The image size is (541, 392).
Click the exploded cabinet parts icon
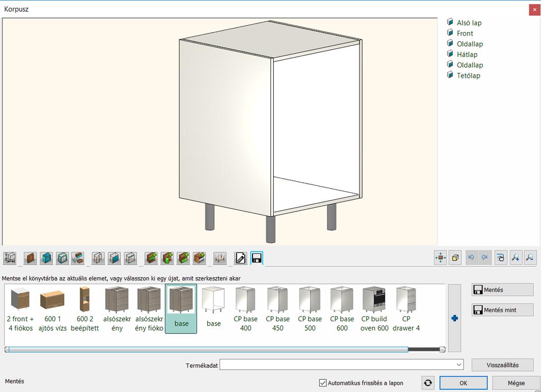coord(78,258)
